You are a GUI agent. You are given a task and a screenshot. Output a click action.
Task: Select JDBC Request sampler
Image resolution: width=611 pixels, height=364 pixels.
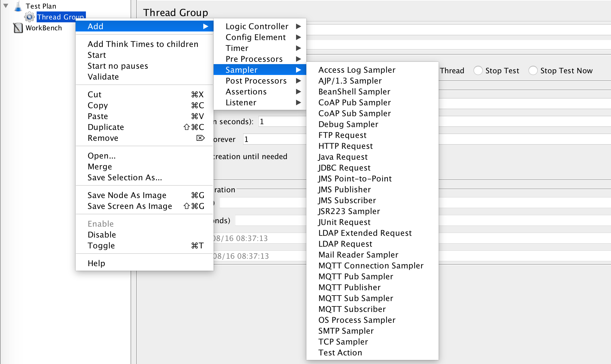tap(344, 168)
